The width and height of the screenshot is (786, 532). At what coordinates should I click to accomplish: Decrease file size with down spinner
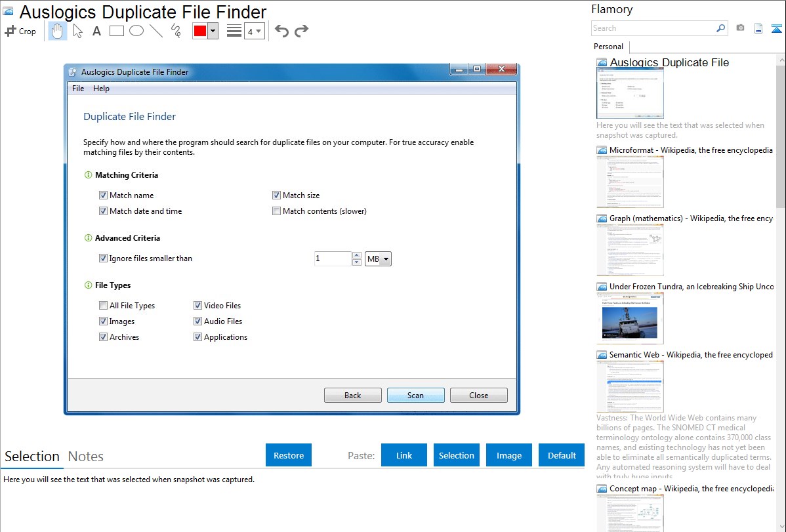(357, 262)
